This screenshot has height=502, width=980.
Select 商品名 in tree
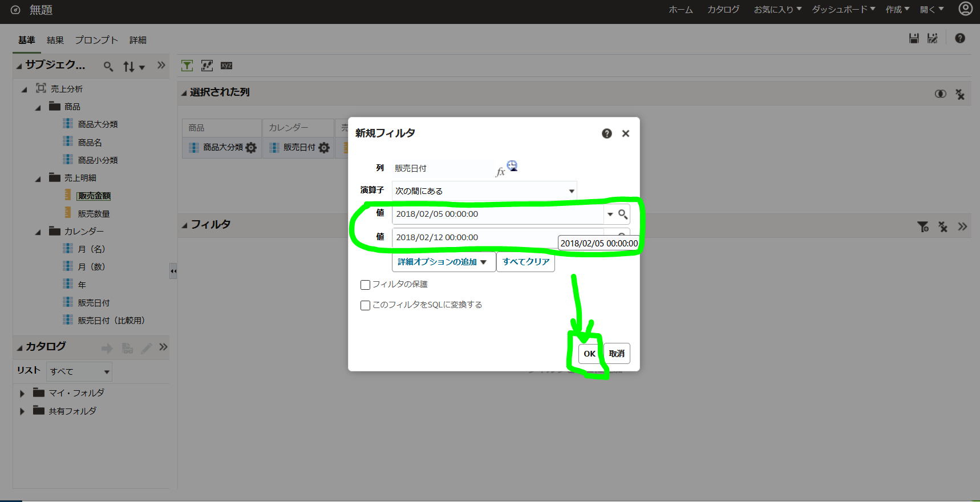pos(90,143)
